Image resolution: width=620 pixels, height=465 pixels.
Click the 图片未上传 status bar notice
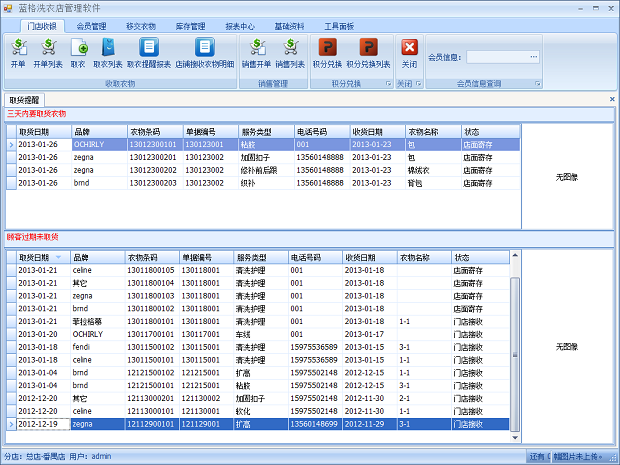(x=577, y=457)
